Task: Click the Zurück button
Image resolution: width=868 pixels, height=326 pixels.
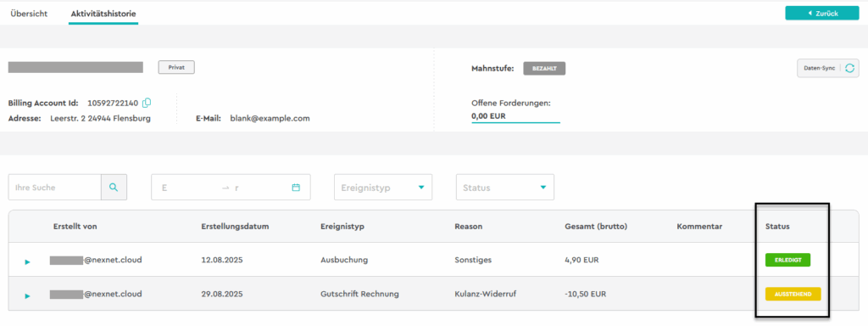Action: 822,13
